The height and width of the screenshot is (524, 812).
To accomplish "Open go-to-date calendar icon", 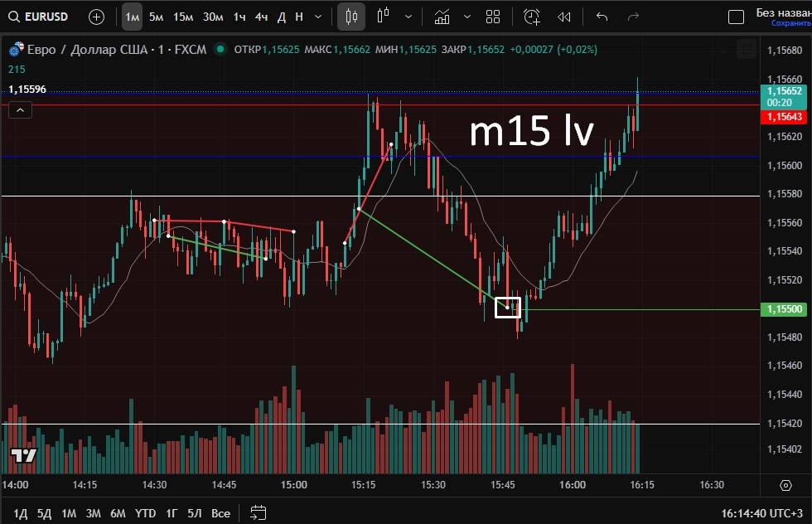I will [259, 513].
